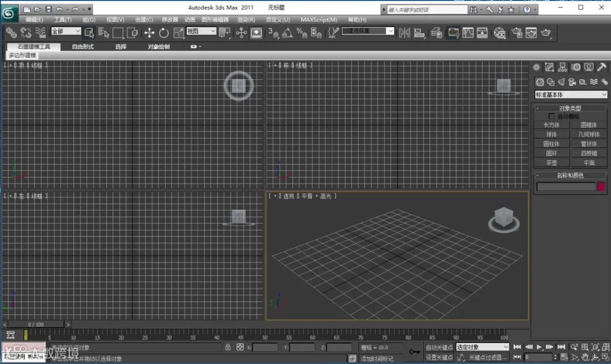
Task: Select the Move tool in main toolbar
Action: 149,33
